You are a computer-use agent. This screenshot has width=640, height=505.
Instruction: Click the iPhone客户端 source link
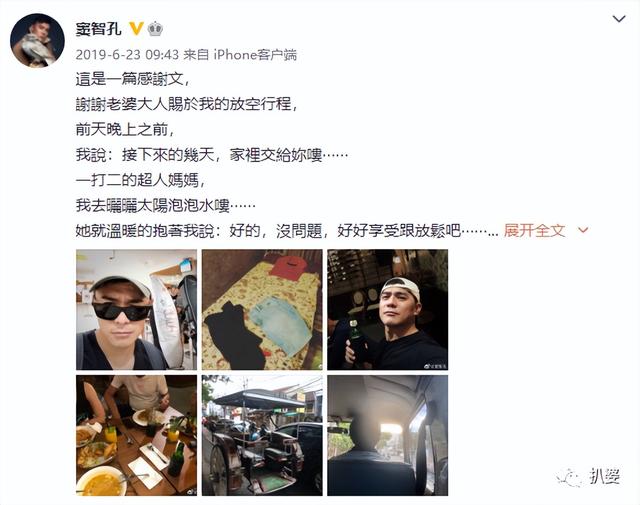coord(255,55)
